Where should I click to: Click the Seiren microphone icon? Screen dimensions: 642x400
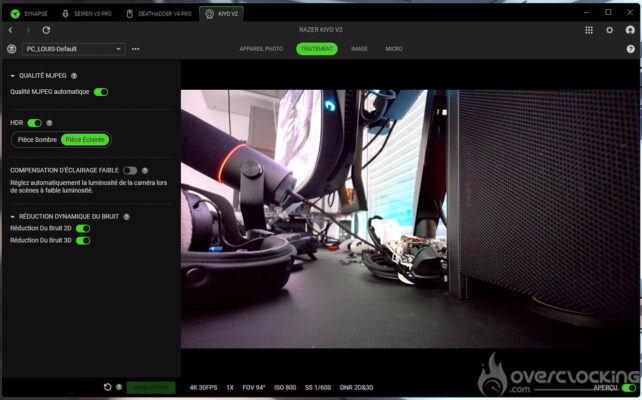point(65,14)
